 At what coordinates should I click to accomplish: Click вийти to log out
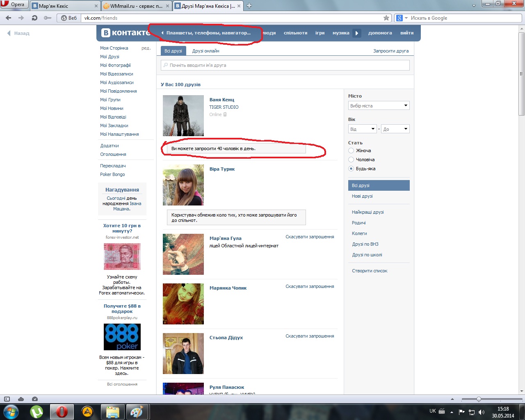tap(407, 33)
